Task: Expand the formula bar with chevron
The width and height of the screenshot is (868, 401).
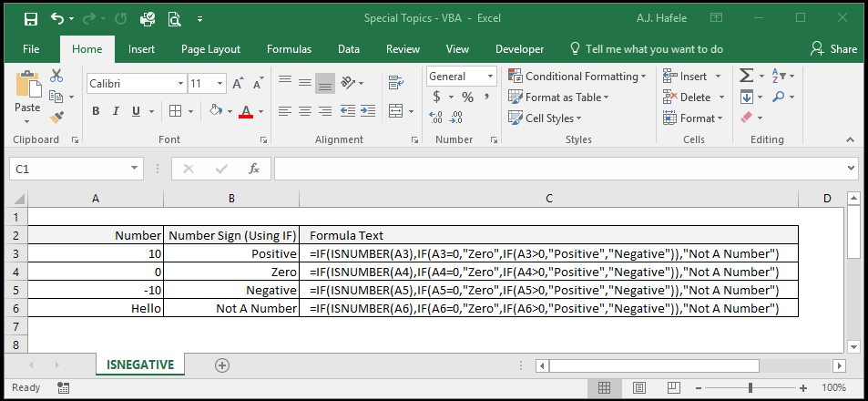Action: coord(852,168)
